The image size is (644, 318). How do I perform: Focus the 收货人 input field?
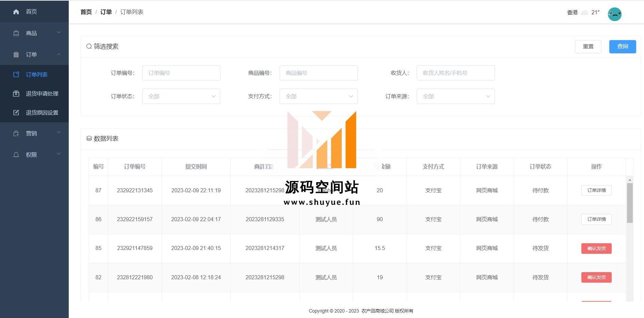[x=456, y=73]
